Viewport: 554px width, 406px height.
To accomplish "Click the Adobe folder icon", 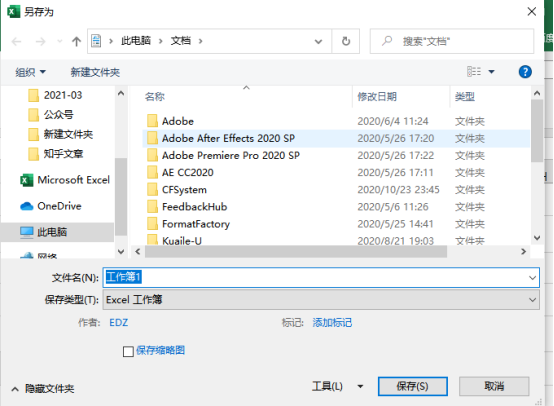I will click(x=152, y=121).
